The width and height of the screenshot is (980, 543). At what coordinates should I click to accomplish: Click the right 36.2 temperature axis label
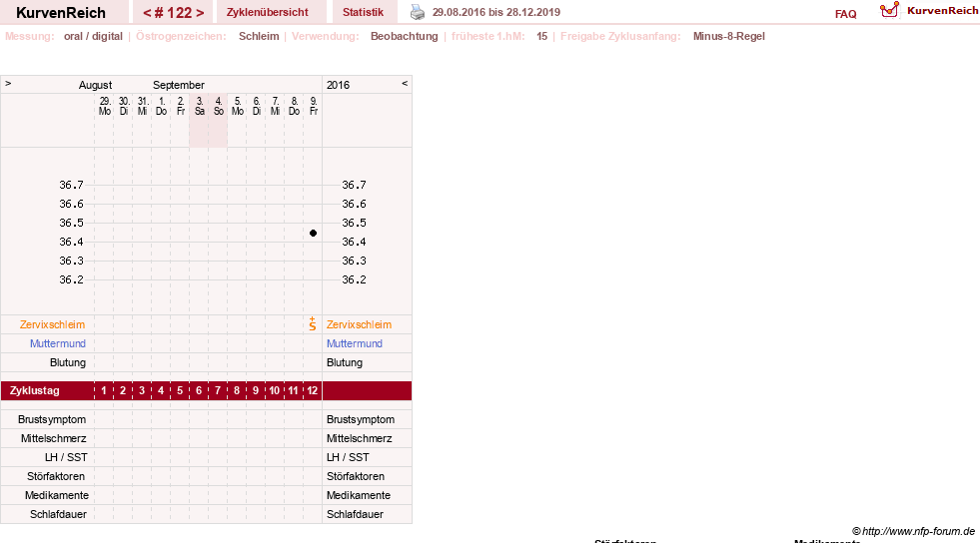coord(354,279)
